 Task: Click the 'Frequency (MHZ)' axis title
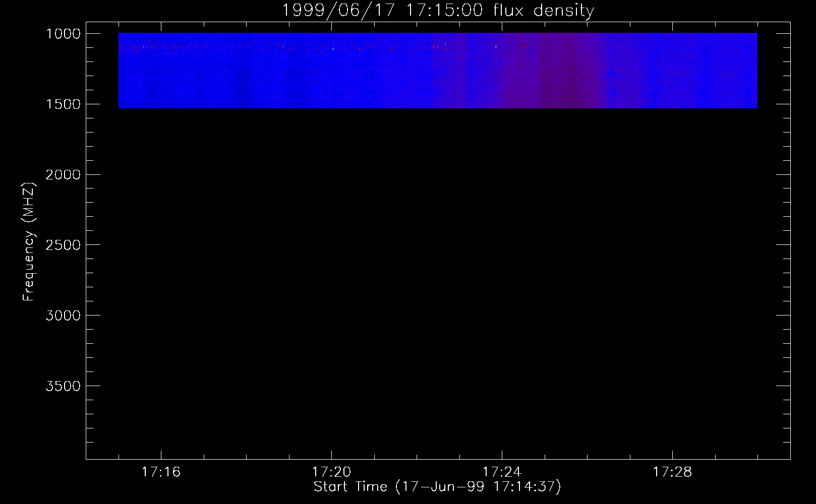point(29,242)
